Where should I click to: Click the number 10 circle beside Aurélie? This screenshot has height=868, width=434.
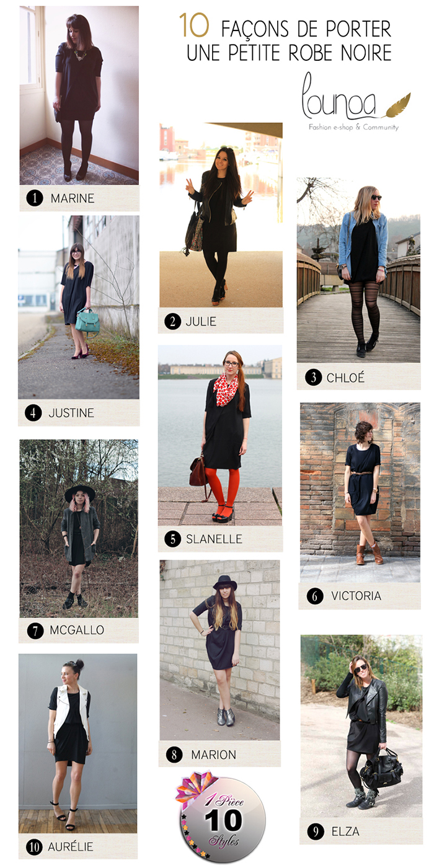[x=34, y=846]
